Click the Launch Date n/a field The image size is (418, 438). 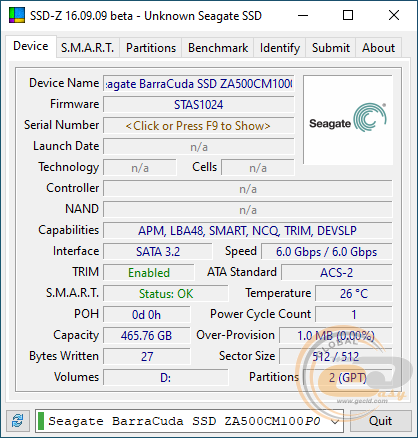pos(199,147)
